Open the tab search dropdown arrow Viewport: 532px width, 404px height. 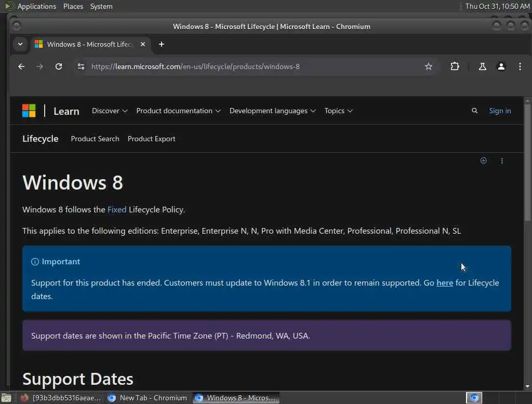click(x=20, y=44)
